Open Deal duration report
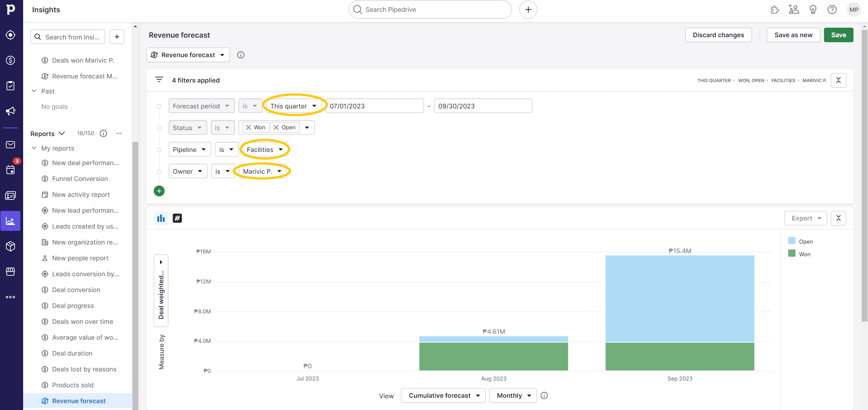This screenshot has width=868, height=410. [x=72, y=353]
